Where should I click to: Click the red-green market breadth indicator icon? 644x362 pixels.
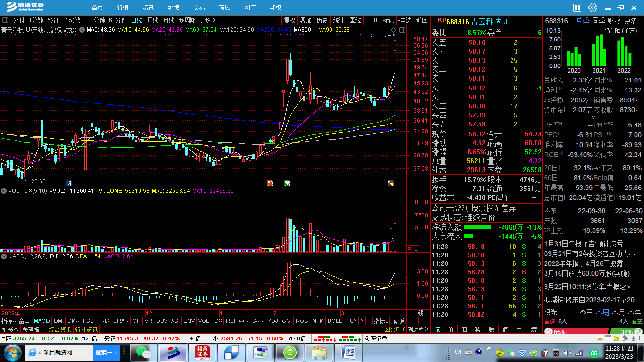[324, 338]
